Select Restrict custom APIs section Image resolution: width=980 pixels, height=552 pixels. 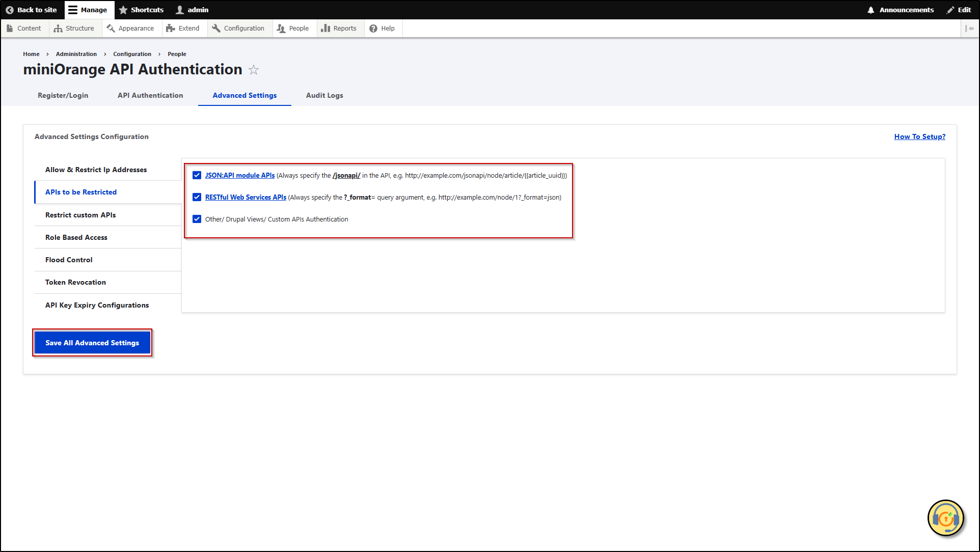click(108, 215)
